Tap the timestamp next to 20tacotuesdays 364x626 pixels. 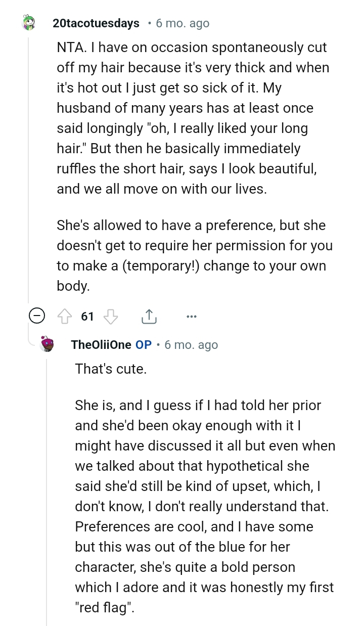pos(183,23)
